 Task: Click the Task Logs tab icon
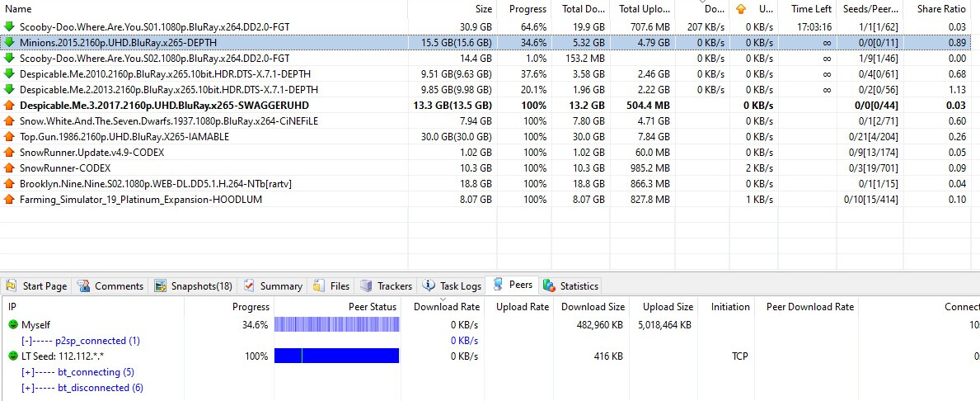coord(429,286)
